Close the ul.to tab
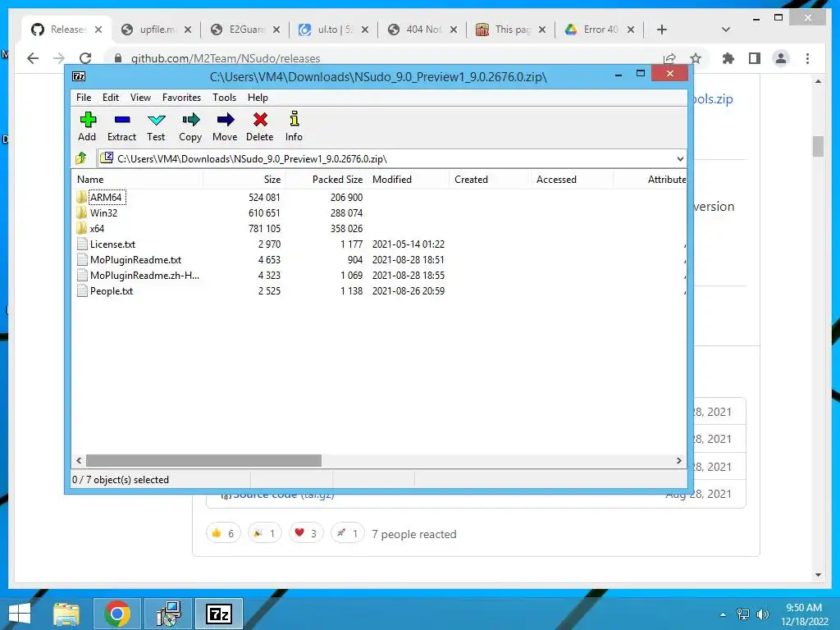Screen dimensions: 840x630 [x=365, y=30]
